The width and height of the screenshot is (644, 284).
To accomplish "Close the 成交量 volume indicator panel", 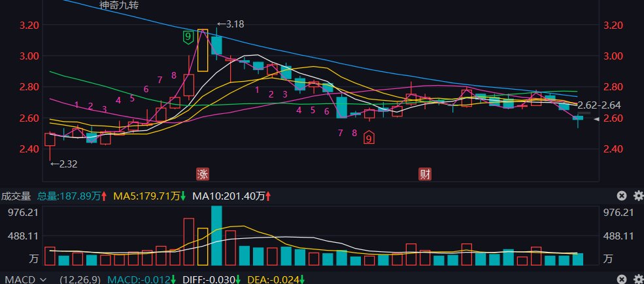I will (622, 196).
